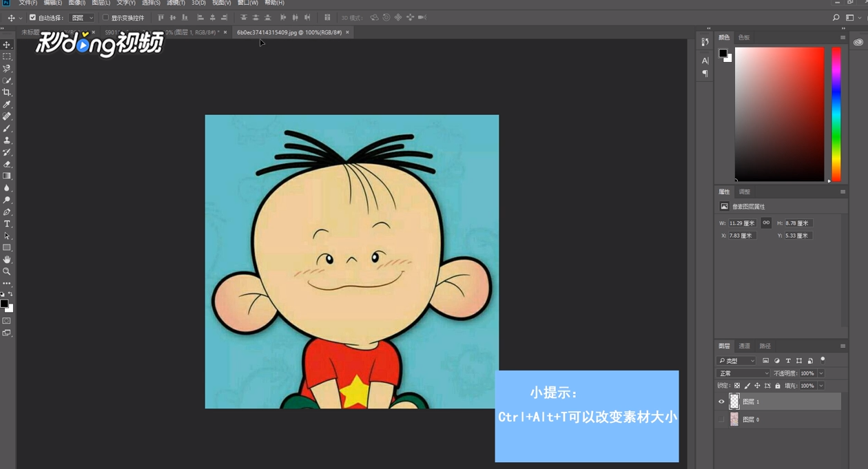This screenshot has height=469, width=868.
Task: Filter layers by adjustment layers icon
Action: coord(777,361)
